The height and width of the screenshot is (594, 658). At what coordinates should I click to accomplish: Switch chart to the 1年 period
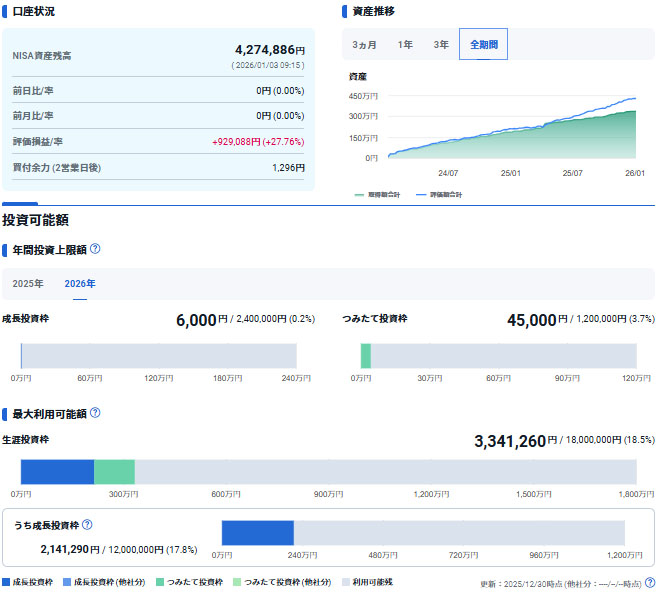(405, 45)
